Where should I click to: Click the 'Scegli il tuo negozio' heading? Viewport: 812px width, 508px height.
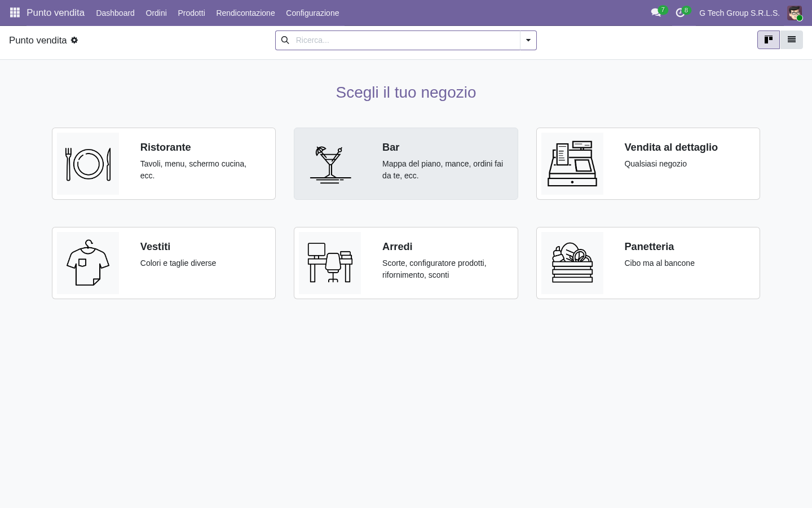[406, 93]
